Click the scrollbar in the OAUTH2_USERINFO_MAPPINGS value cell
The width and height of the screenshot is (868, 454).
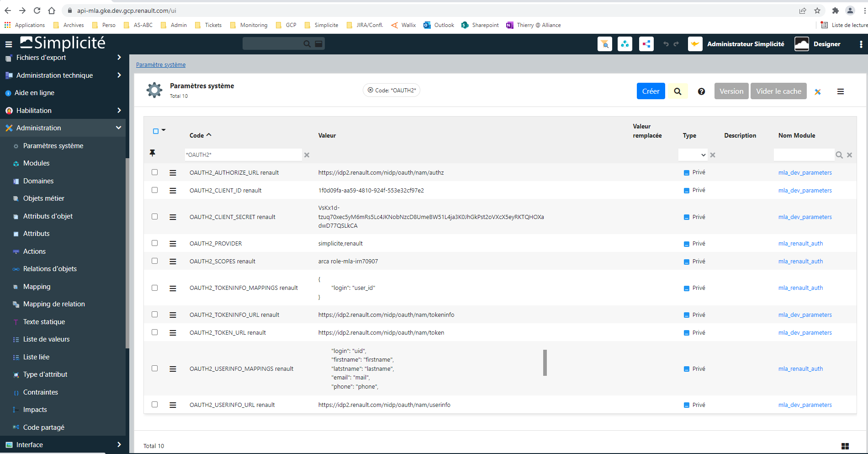[x=545, y=363]
